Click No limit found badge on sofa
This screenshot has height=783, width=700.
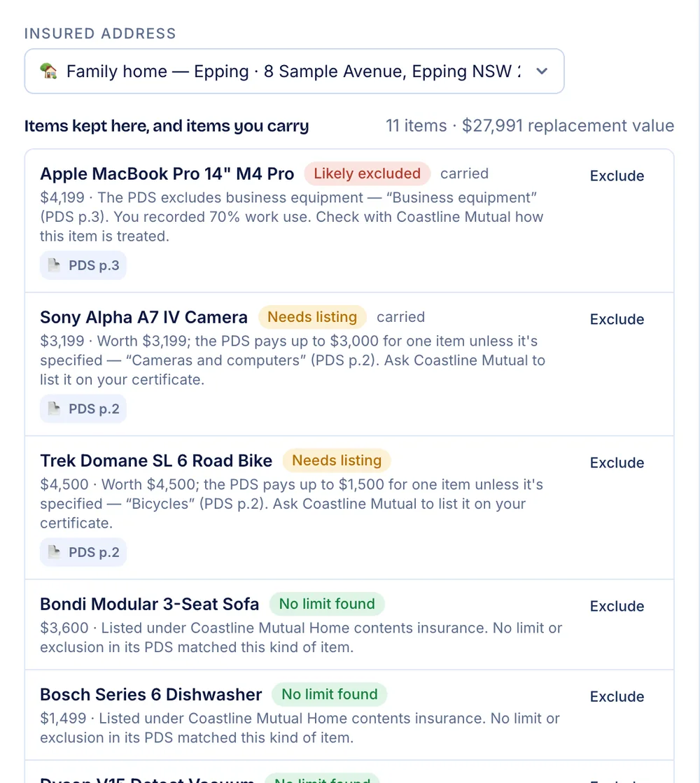327,604
